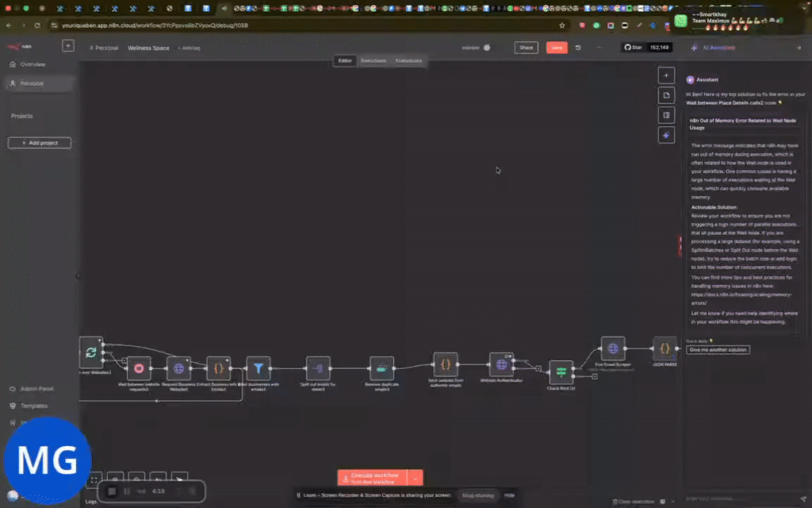This screenshot has height=508, width=812.
Task: Click the Execute workflow button
Action: [x=373, y=478]
